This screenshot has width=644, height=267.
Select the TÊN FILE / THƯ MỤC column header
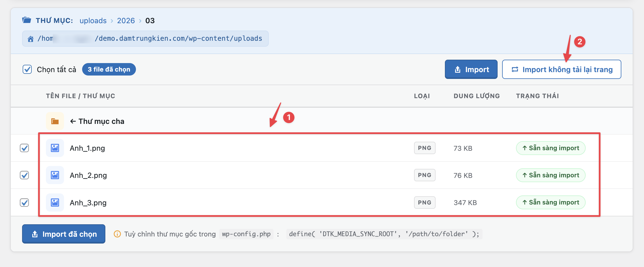[81, 96]
